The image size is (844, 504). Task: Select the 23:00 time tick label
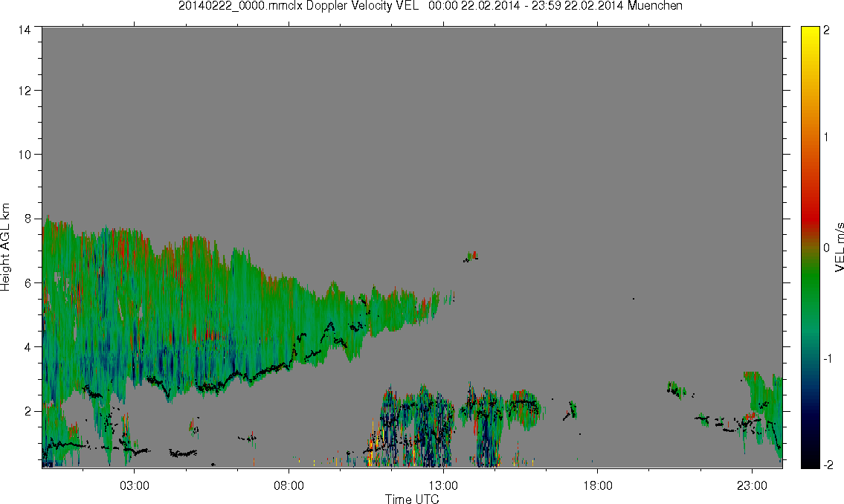[x=752, y=485]
